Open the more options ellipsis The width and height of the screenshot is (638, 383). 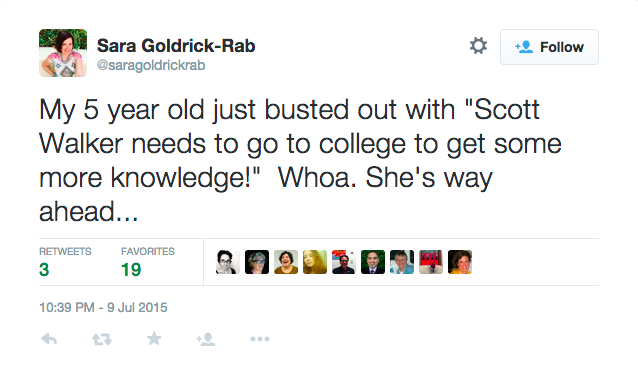260,339
